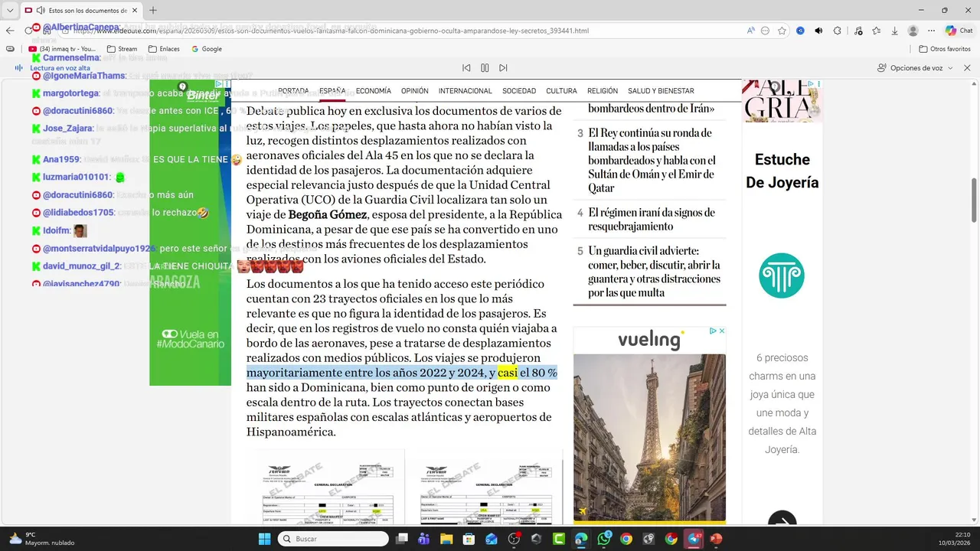
Task: Close the Vueling ad with the X
Action: (721, 331)
